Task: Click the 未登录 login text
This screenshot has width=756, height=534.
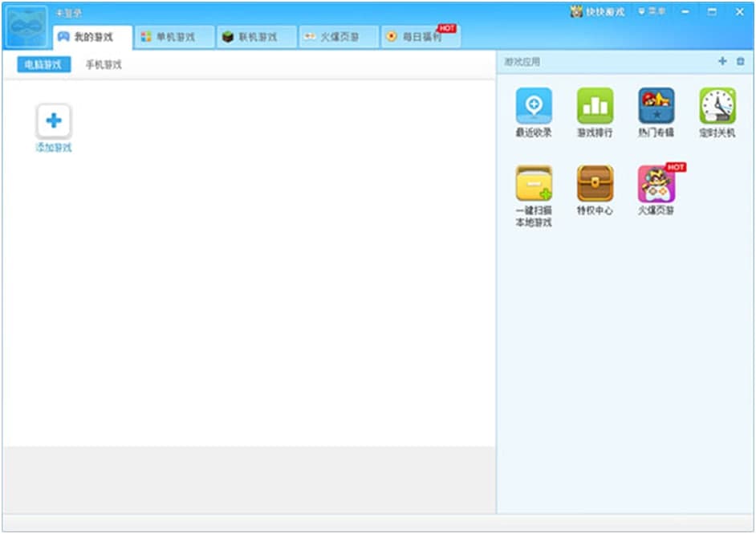Action: pos(68,14)
